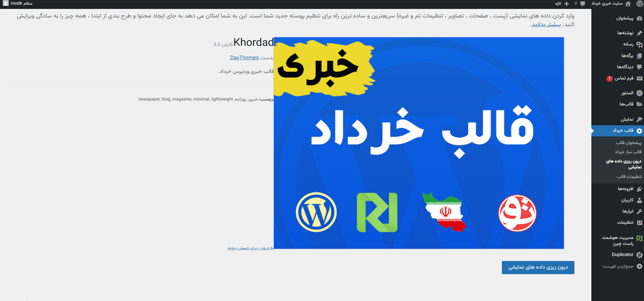Collapse the menu with جمع‌کردن فهرست
The height and width of the screenshot is (301, 644).
tap(618, 266)
